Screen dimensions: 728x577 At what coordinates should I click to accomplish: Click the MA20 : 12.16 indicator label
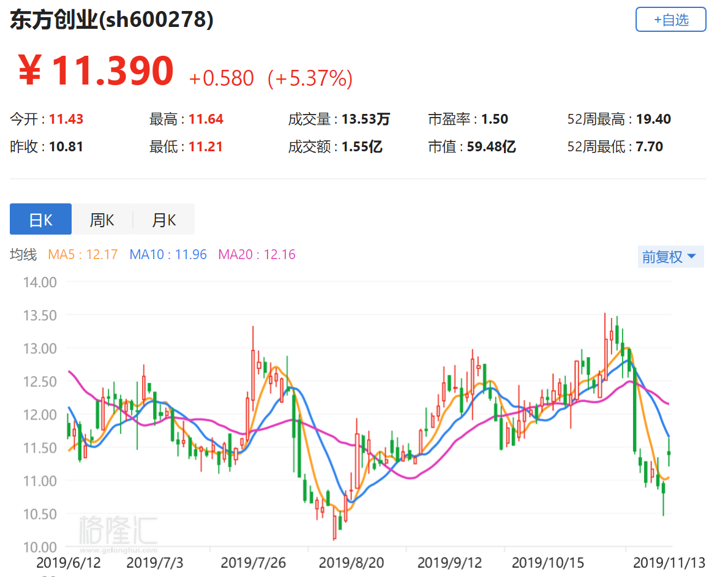click(257, 255)
